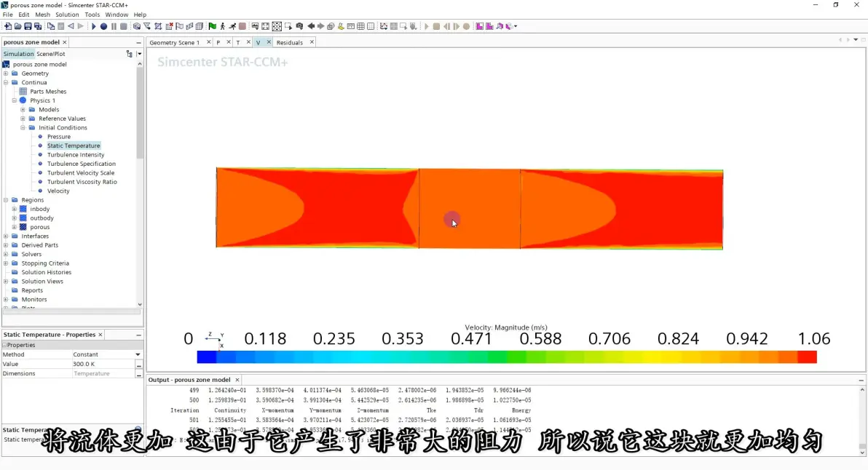Screen dimensions: 868x470
Task: Select the Turbulent Viscosity Ratio node
Action: click(82, 182)
